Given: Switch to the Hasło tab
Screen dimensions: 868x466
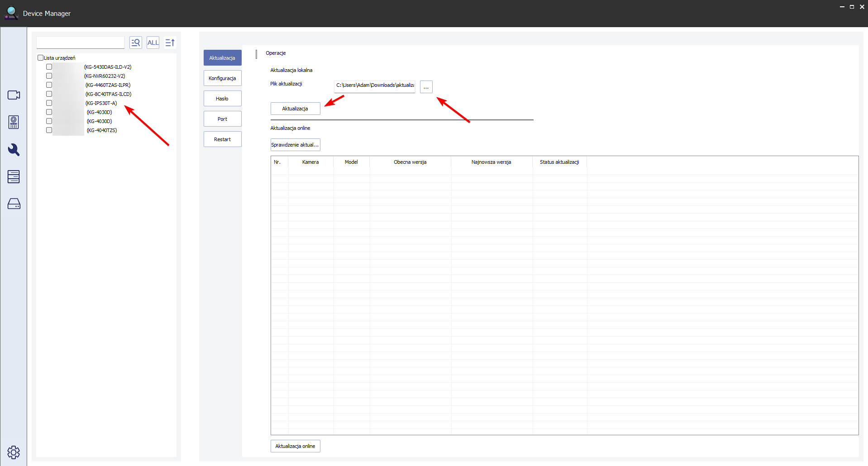Looking at the screenshot, I should [x=222, y=99].
